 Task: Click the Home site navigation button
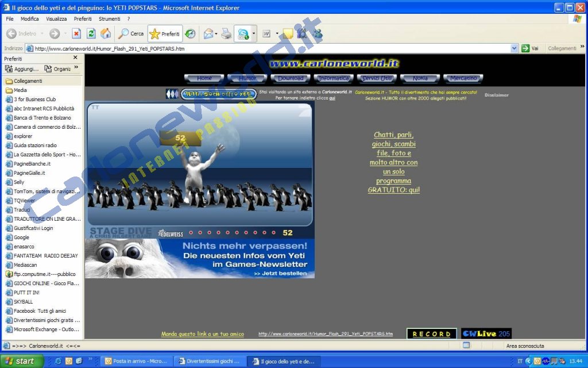204,78
